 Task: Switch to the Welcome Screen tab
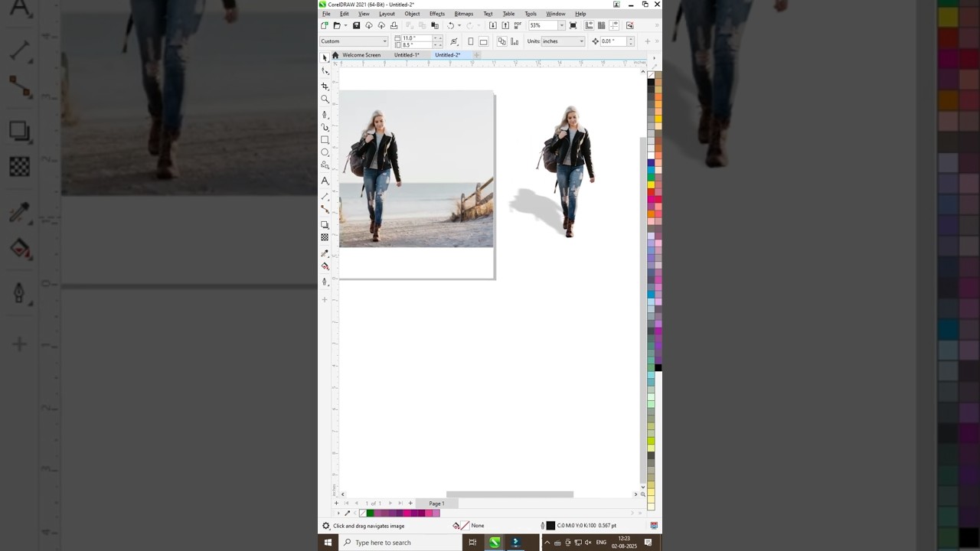click(x=361, y=55)
